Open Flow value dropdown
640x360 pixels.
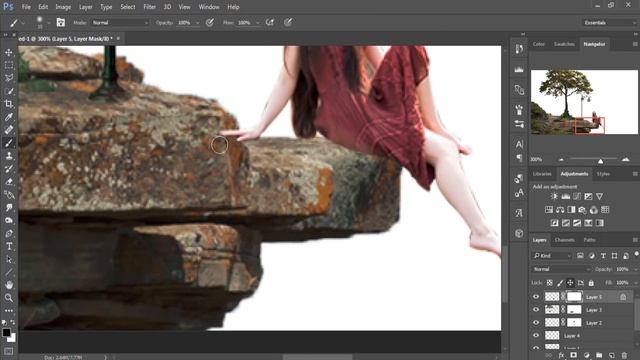(x=258, y=23)
